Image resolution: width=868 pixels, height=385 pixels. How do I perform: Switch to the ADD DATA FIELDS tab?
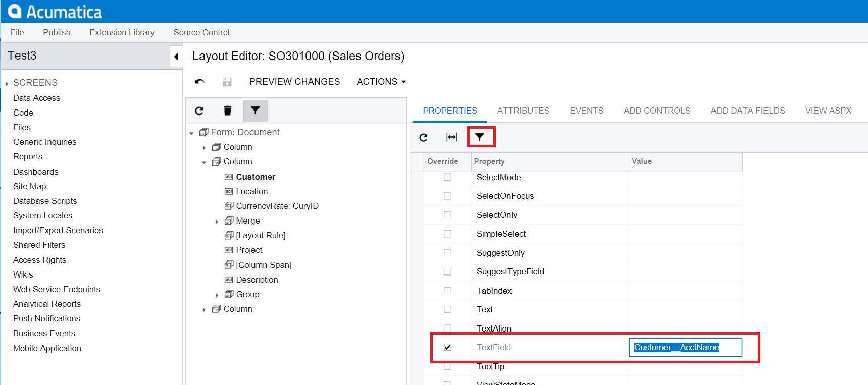pos(748,111)
